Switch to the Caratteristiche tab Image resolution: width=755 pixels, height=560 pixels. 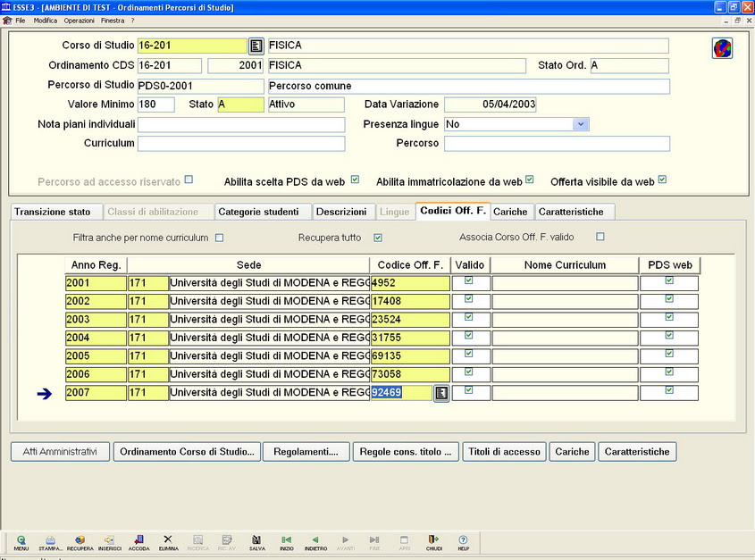(575, 212)
